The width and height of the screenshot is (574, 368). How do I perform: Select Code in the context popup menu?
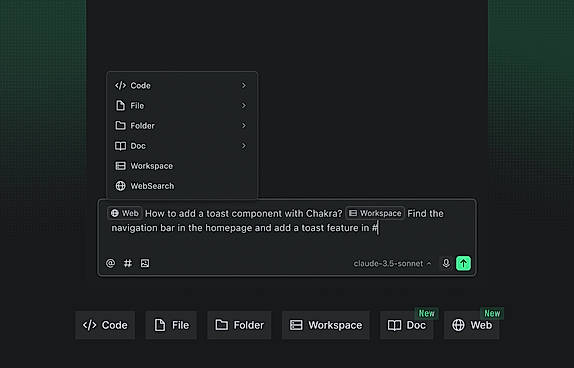coord(182,85)
